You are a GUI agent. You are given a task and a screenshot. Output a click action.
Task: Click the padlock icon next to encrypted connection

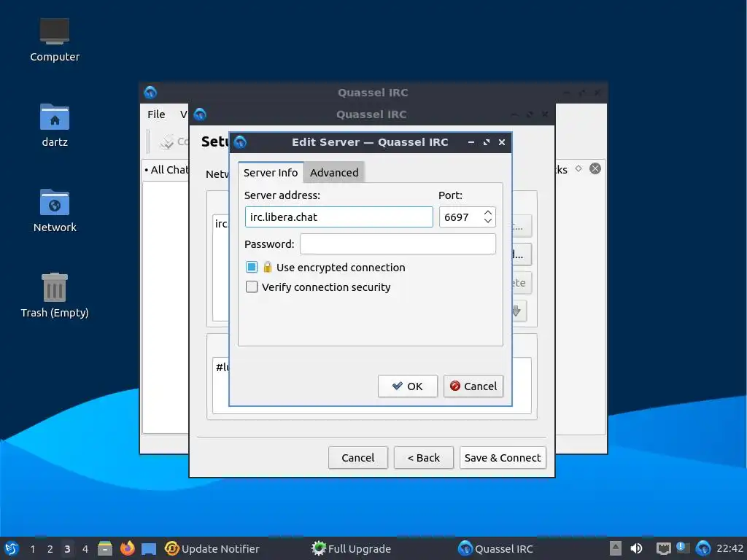tap(267, 267)
